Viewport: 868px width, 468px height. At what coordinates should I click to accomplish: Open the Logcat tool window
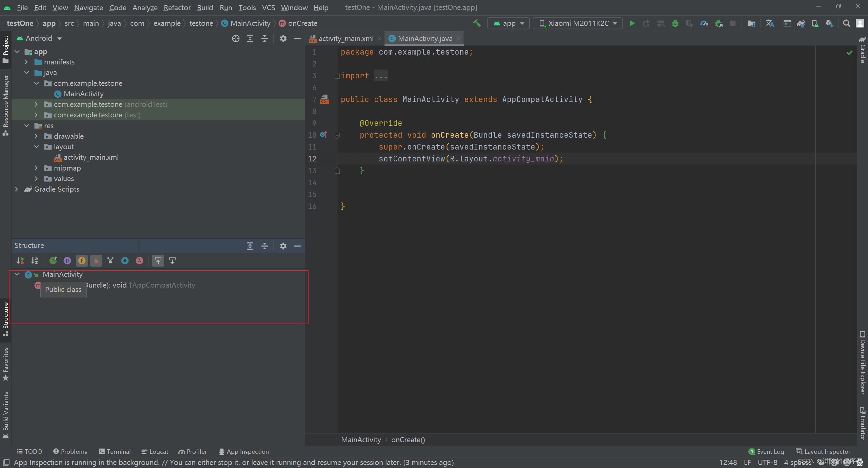click(x=155, y=452)
